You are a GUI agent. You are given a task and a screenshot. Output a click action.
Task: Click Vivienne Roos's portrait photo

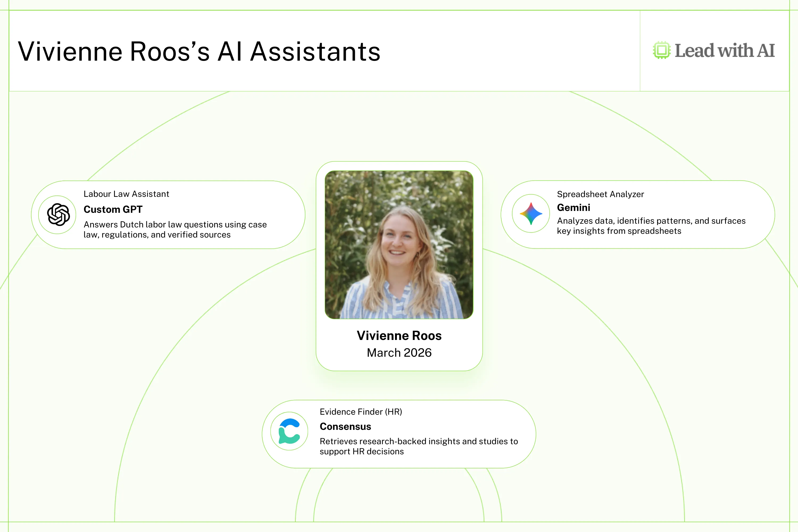[x=399, y=245]
